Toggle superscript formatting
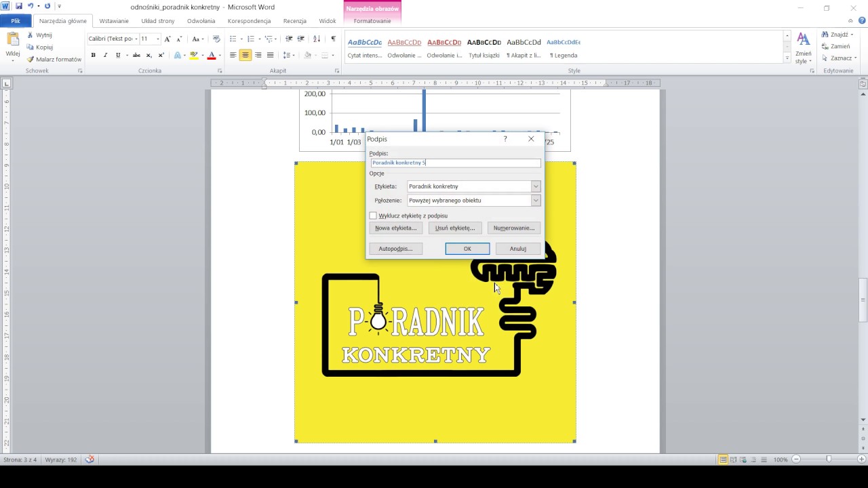Viewport: 868px width, 488px height. 161,55
